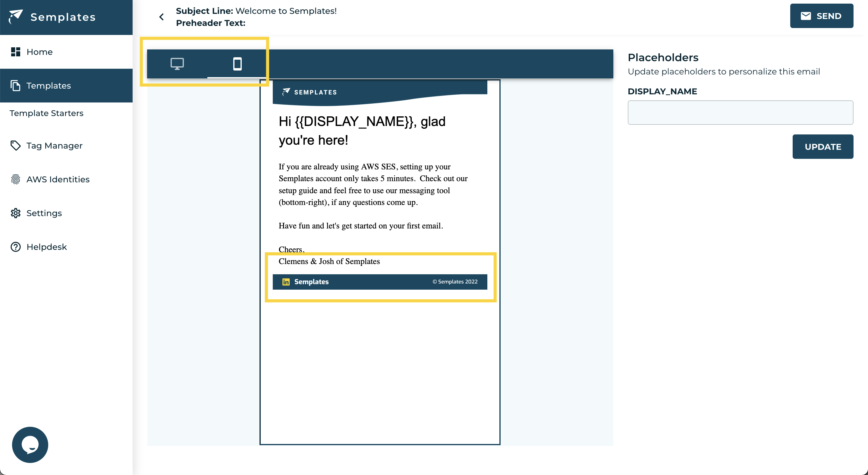Click the Semplates paper plane logo
The width and height of the screenshot is (868, 475).
coord(15,16)
